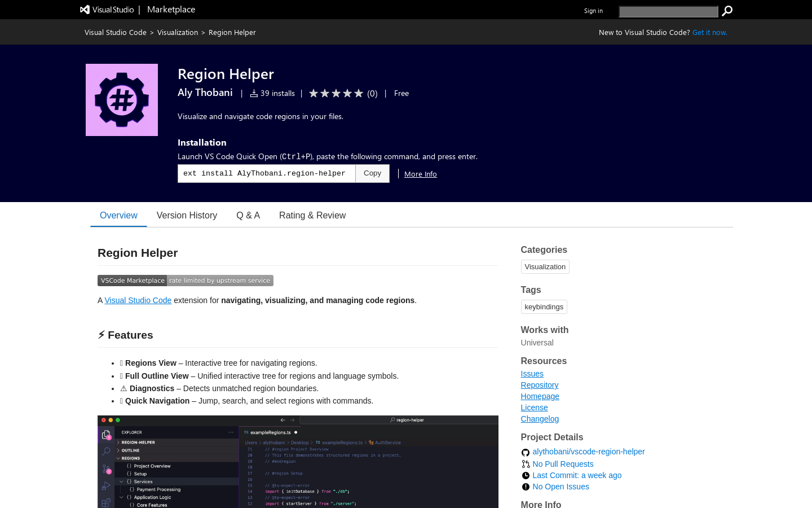Open the Repository resource link
The height and width of the screenshot is (508, 812).
tap(540, 385)
